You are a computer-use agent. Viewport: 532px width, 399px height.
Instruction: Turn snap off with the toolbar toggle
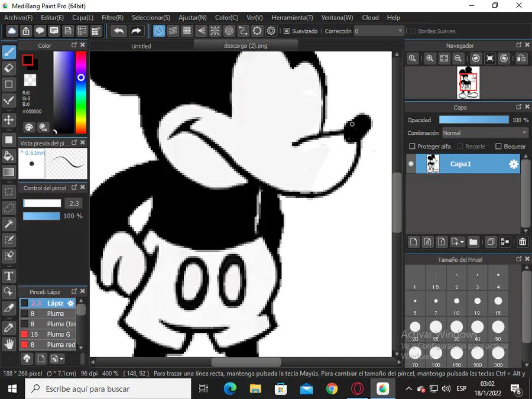click(159, 31)
